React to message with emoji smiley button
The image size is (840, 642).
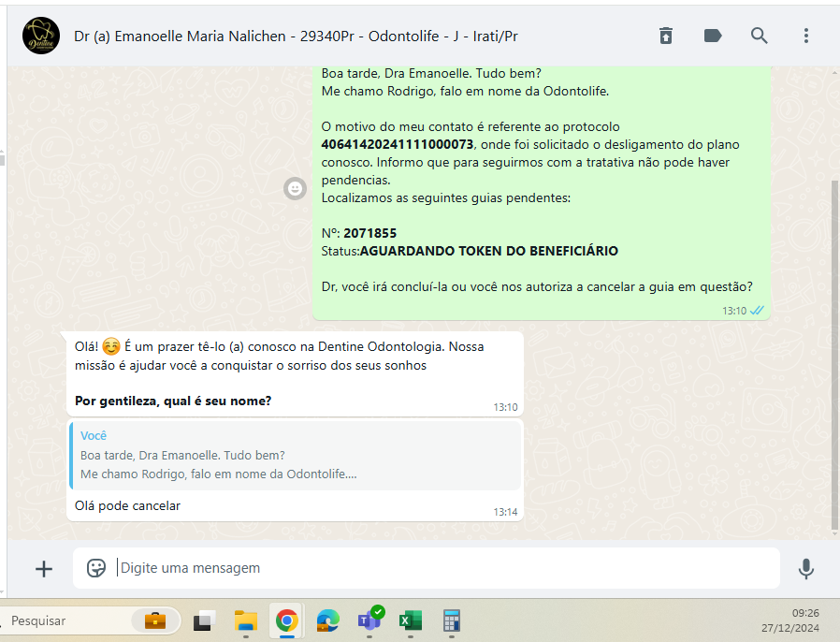(295, 189)
